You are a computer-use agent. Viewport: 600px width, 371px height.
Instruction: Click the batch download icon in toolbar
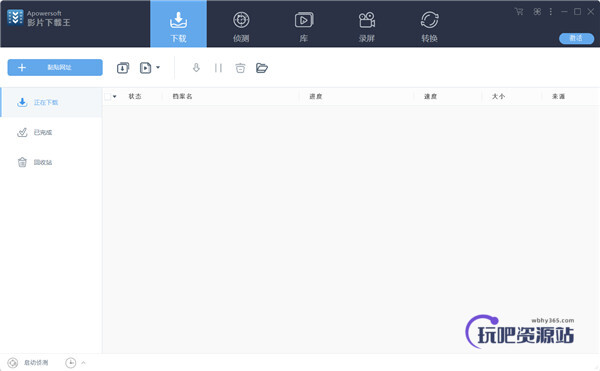pos(123,68)
